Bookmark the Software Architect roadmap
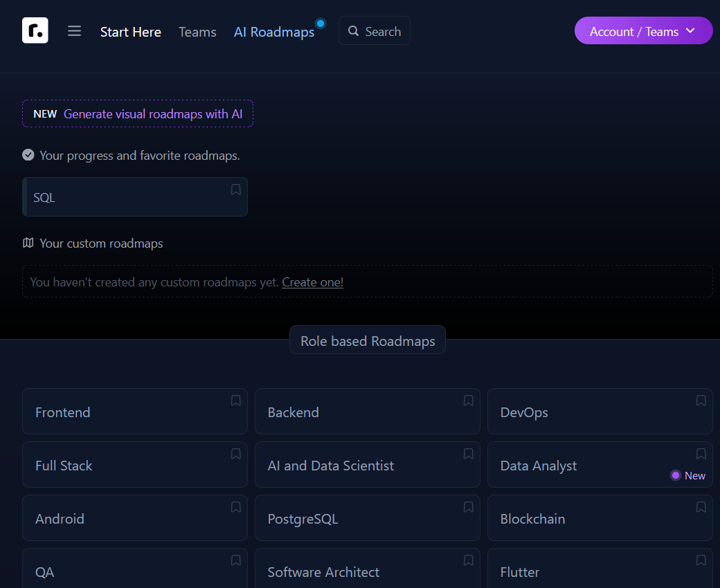The height and width of the screenshot is (588, 720). pos(468,560)
